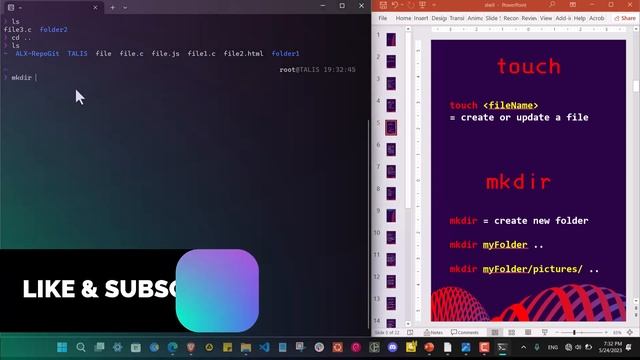Viewport: 640px width, 360px height.
Task: Click zoom in plus button
Action: point(606,333)
